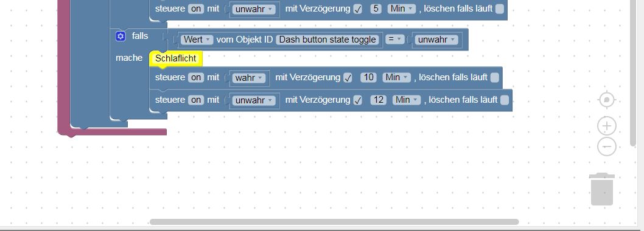Enable 'löschen falls läuft' on 12 Min block
This screenshot has height=231, width=644.
[x=505, y=100]
